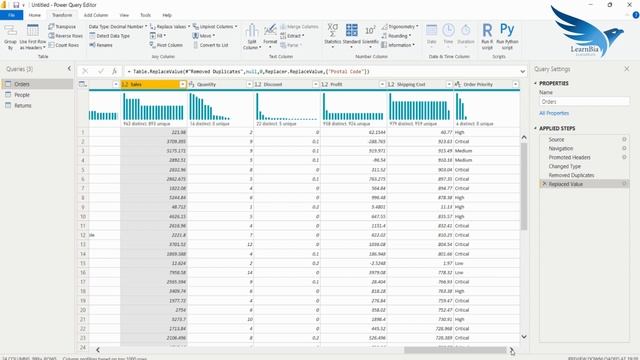
Task: Open the Format text tool
Action: tap(270, 35)
